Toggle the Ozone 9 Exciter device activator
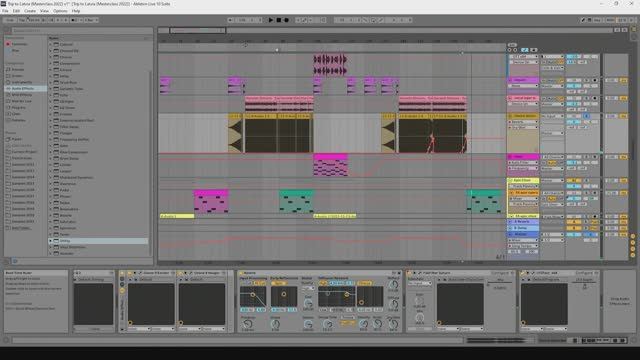 click(x=129, y=273)
